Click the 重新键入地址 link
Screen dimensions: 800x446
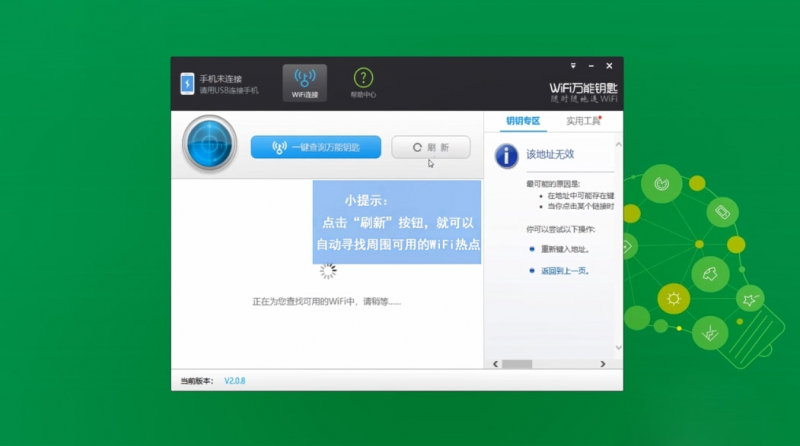(565, 249)
